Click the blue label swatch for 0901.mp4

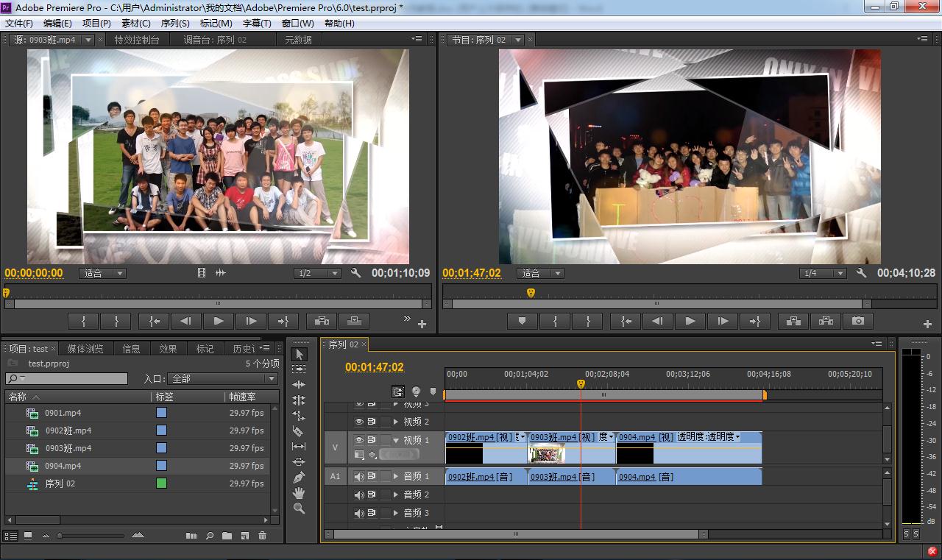point(161,413)
